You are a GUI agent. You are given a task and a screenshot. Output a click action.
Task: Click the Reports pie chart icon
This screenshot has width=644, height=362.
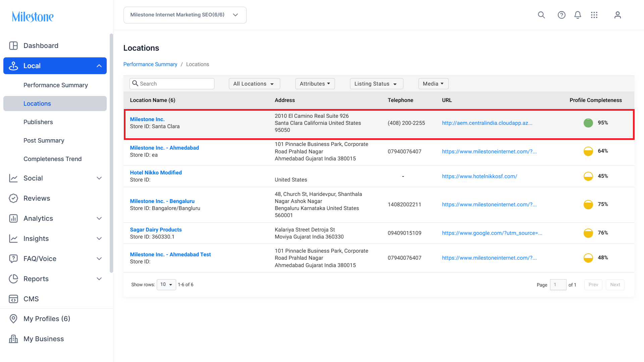tap(13, 279)
